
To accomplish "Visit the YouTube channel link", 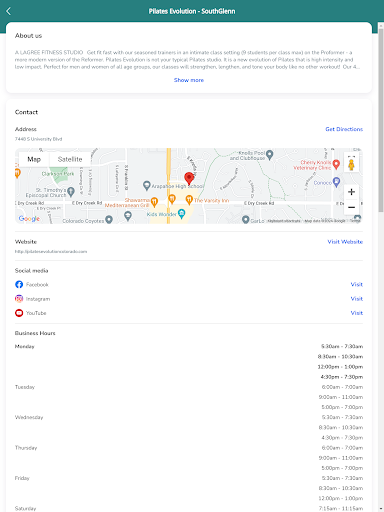I will (357, 313).
